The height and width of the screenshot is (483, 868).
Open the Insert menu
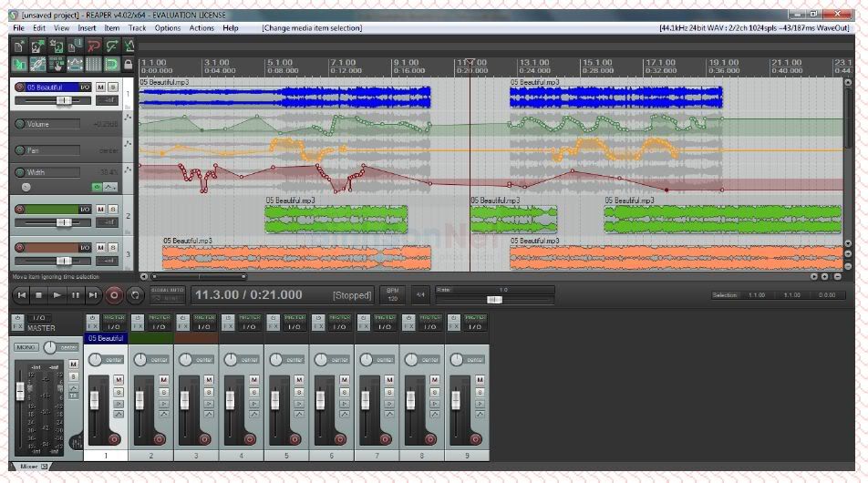click(x=87, y=28)
